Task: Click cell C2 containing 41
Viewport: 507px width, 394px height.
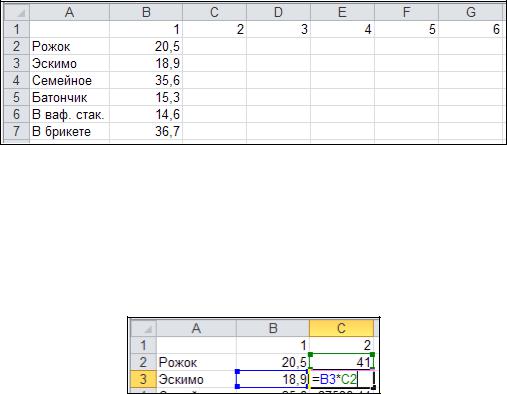Action: coord(341,362)
